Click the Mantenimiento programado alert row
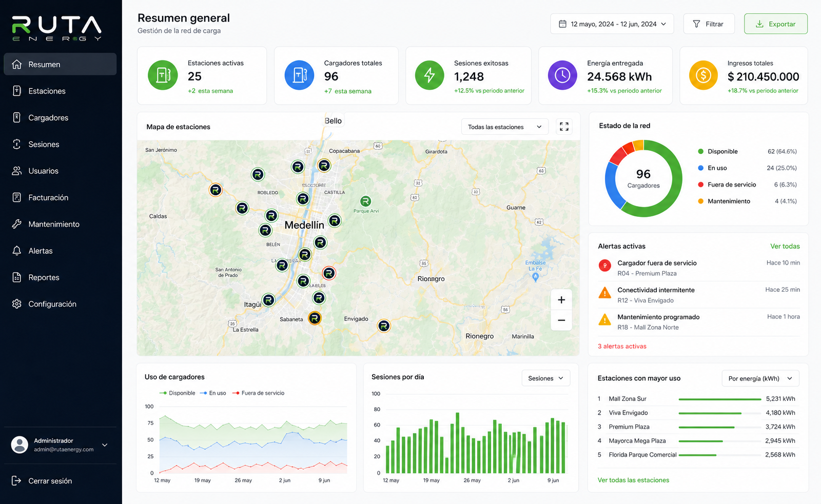Viewport: 821px width, 504px height. pos(699,322)
